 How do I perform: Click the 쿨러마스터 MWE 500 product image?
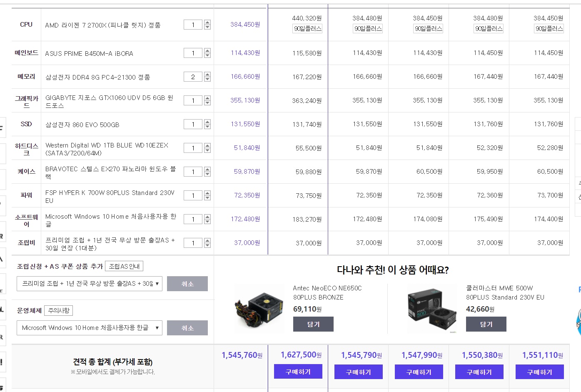(431, 309)
